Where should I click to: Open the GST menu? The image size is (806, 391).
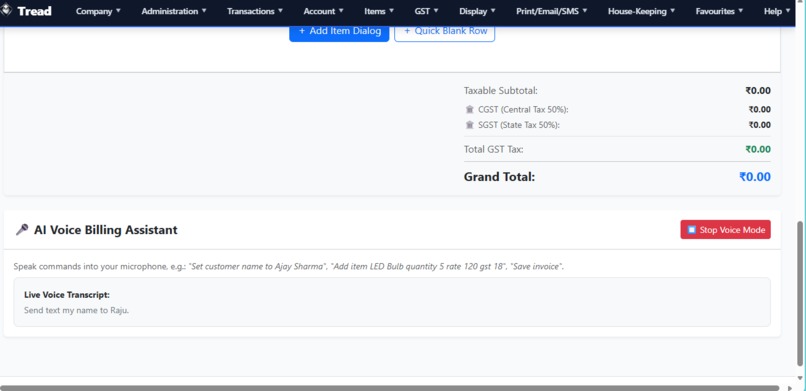coord(426,11)
